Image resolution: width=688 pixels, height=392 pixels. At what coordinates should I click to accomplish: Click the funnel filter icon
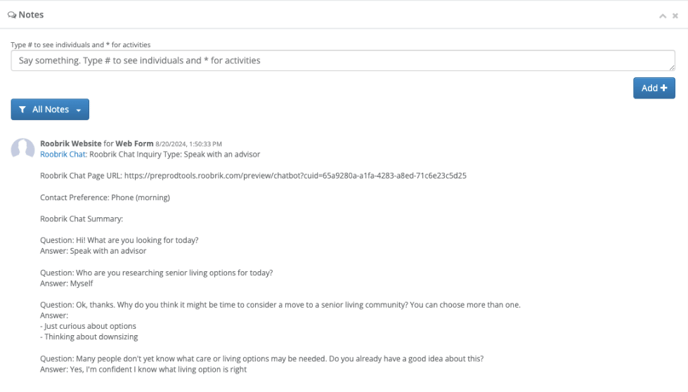[x=22, y=109]
